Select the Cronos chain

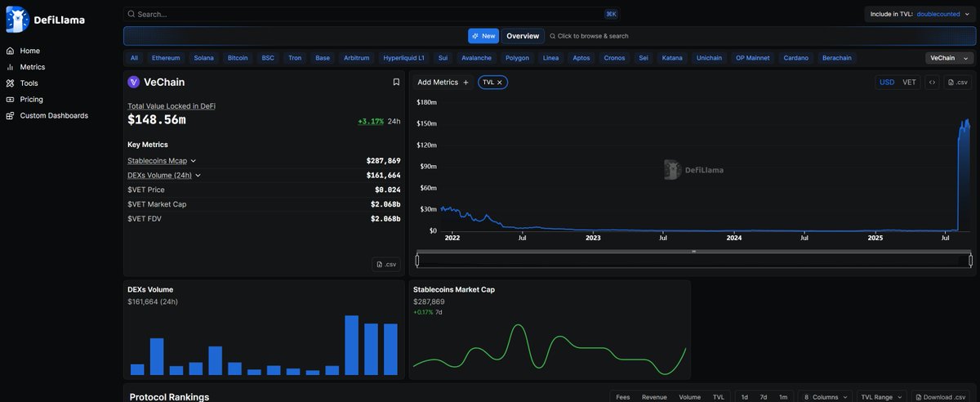pyautogui.click(x=615, y=58)
